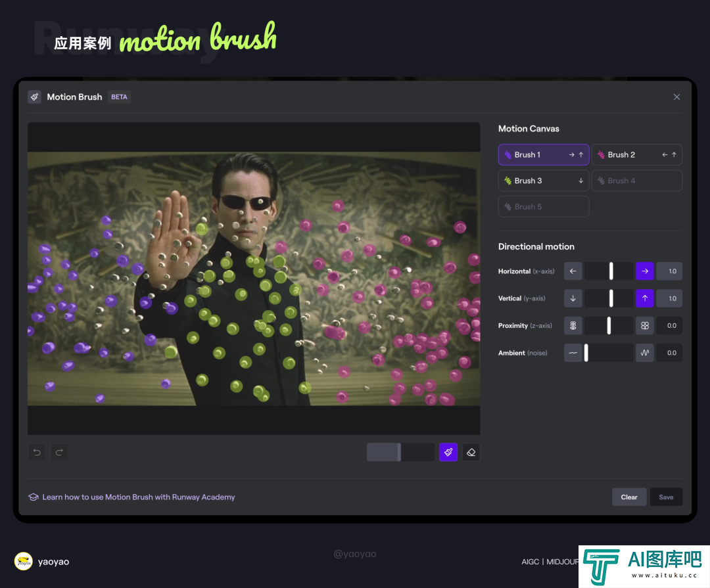
Task: Click the Directional motion heading
Action: point(536,247)
